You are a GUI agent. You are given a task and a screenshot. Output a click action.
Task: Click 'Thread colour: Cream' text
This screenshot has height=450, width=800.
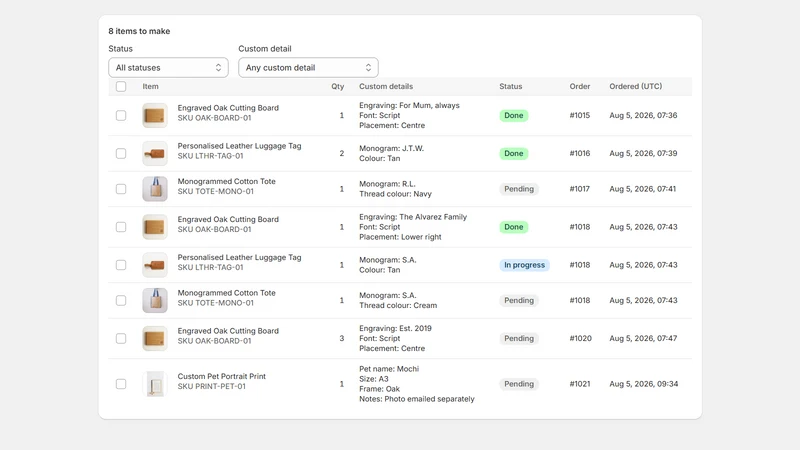point(398,306)
